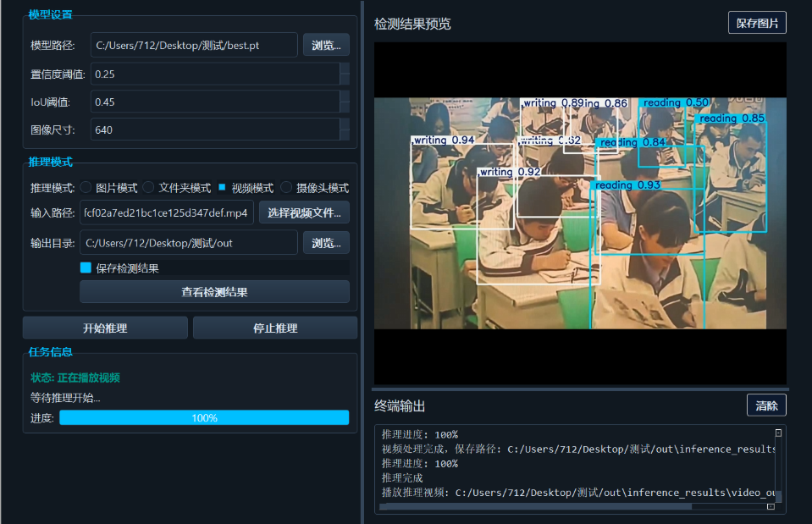Viewport: 812px width, 524px height.
Task: Click the 置信度阈值 value field 0.25
Action: 215,74
